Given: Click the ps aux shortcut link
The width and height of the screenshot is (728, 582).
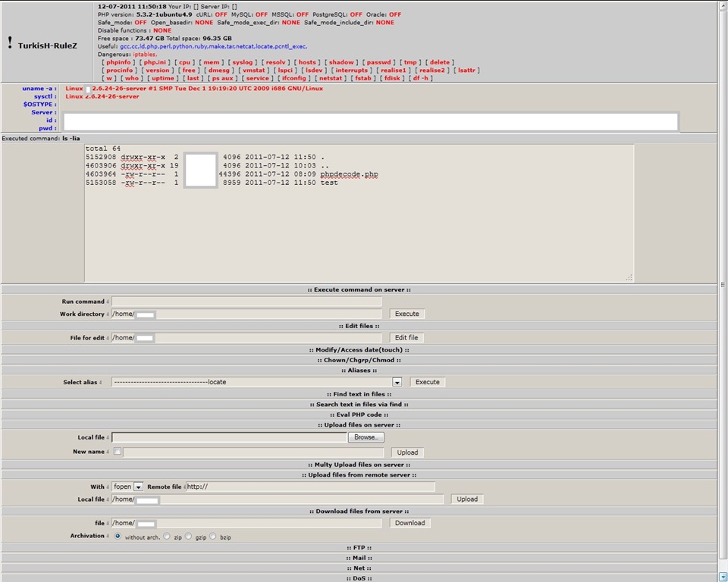Looking at the screenshot, I should (x=222, y=78).
